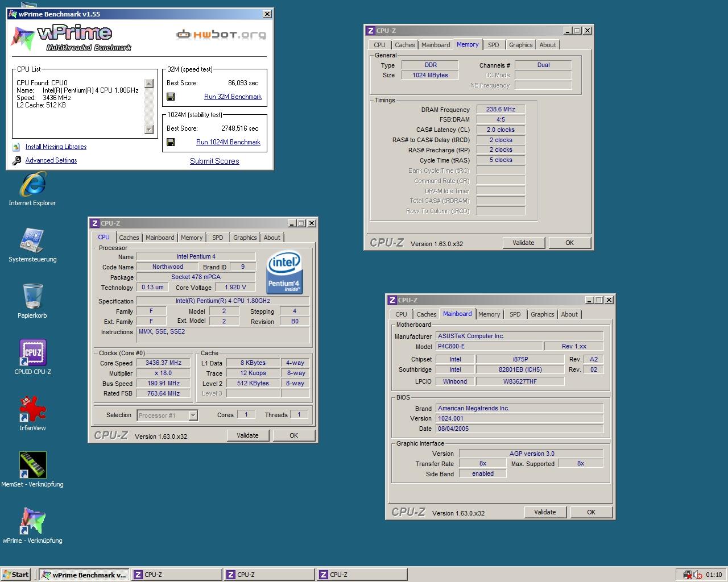Click the hwbot.org logo in wPrime

coord(221,35)
